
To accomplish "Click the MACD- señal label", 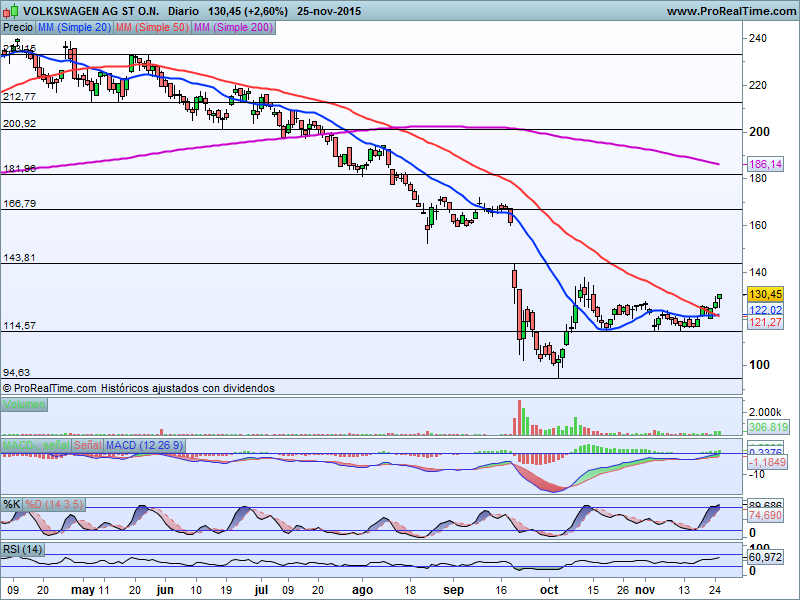I will point(36,445).
